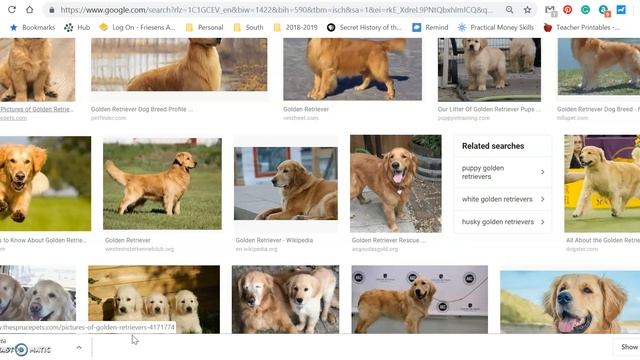Open the Westminster Kennel Club retriever image
This screenshot has width=640, height=360.
coord(162,184)
